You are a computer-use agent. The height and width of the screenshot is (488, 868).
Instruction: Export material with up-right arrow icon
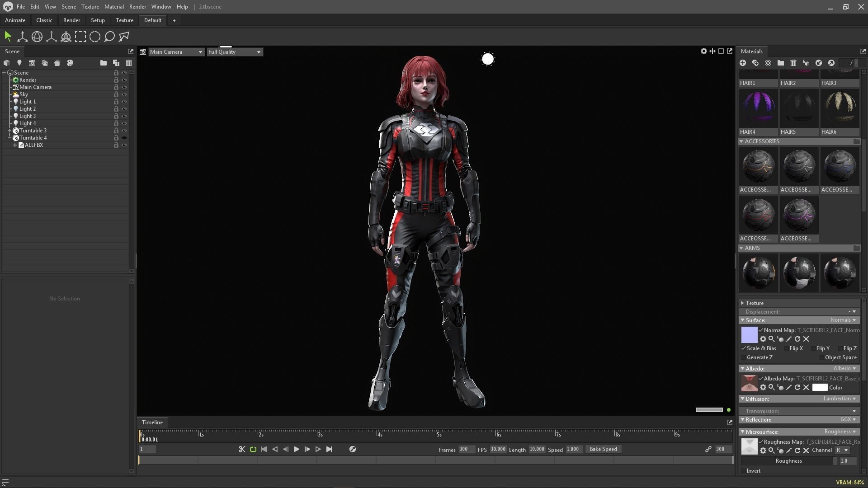click(831, 63)
